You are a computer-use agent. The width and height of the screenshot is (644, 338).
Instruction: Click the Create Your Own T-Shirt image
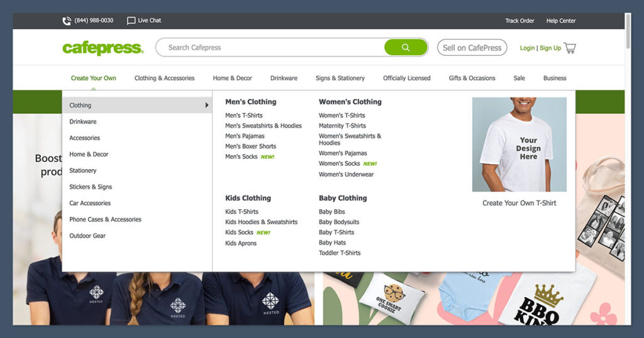click(519, 144)
